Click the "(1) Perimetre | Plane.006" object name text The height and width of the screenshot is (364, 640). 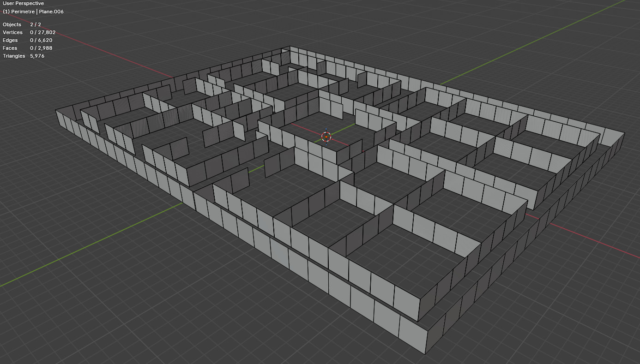[33, 12]
